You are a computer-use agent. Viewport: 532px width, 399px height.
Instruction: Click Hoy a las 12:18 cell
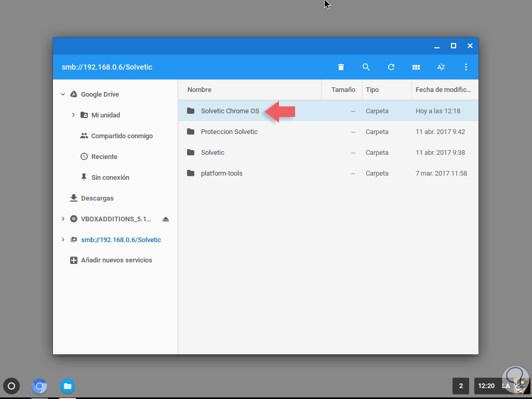[x=437, y=111]
